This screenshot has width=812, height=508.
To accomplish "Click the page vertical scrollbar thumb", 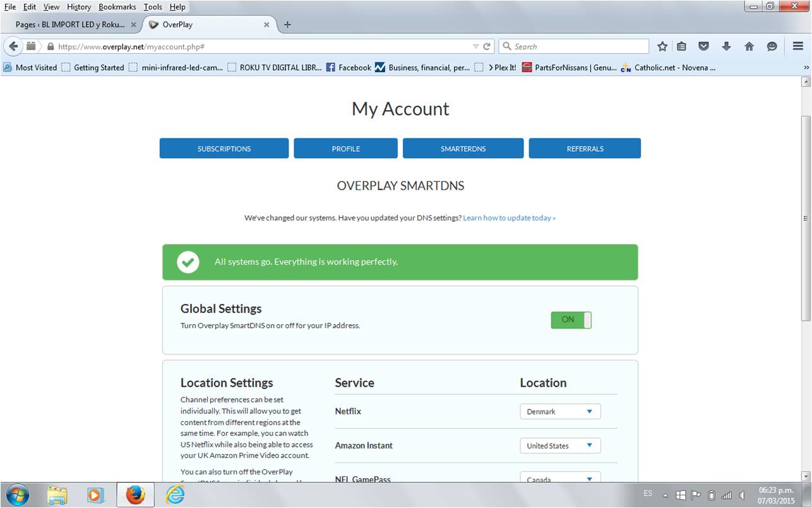I will pos(806,218).
